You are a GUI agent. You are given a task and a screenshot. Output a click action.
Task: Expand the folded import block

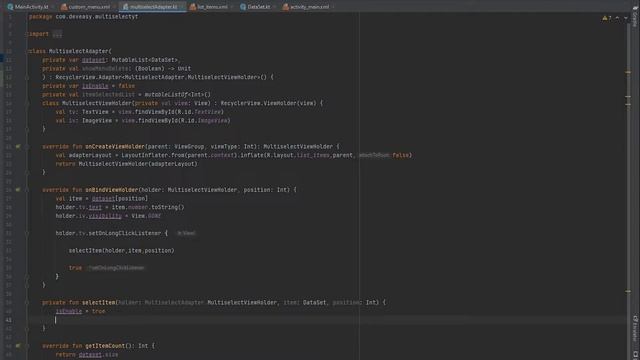tap(57, 34)
